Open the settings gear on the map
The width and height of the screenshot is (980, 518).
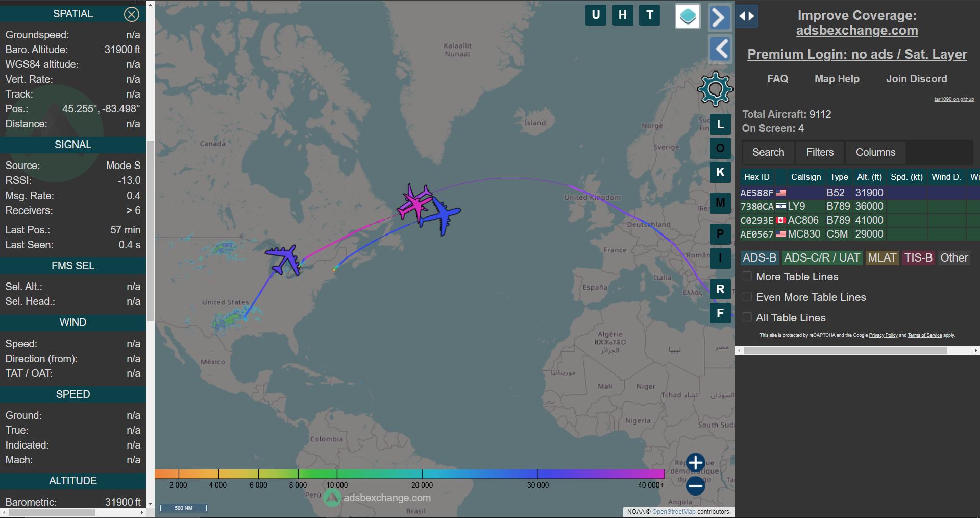pos(716,89)
